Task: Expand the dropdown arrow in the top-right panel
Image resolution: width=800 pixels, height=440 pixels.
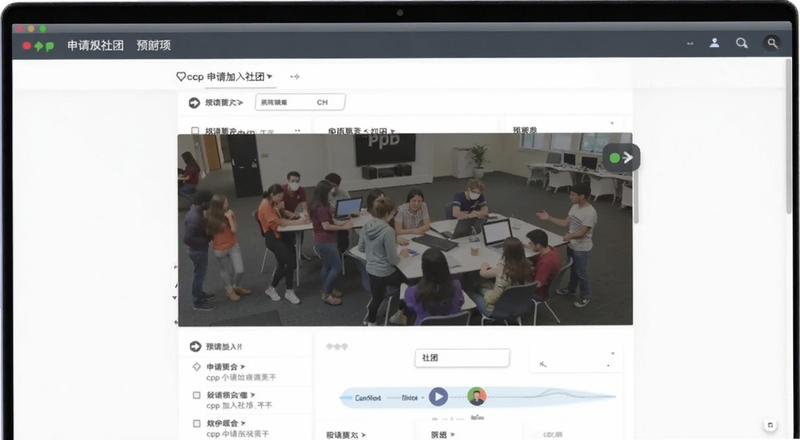Action: [612, 124]
